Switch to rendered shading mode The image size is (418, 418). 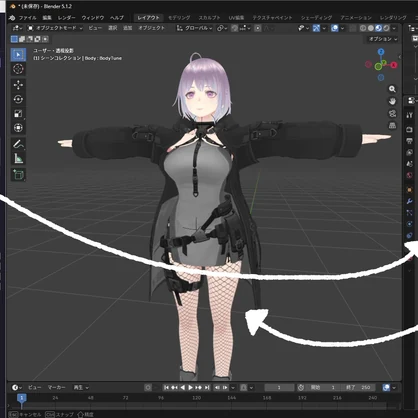point(386,28)
